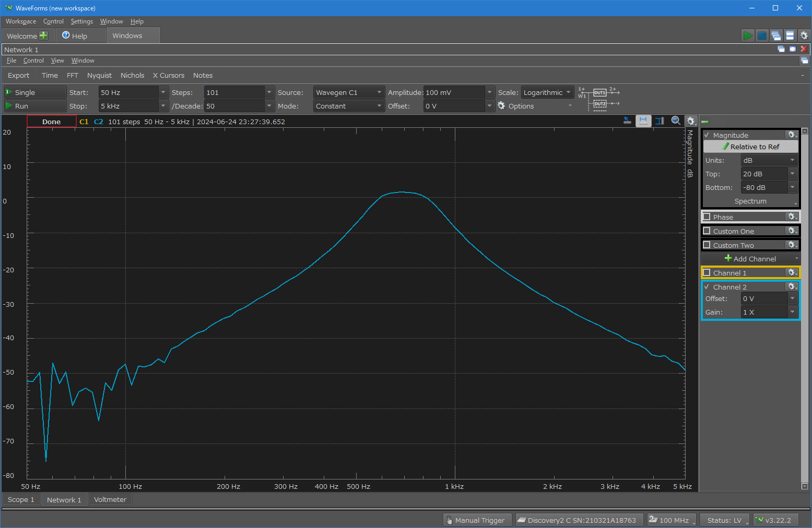Click the blue stop-all square icon
812x528 pixels.
coord(762,35)
